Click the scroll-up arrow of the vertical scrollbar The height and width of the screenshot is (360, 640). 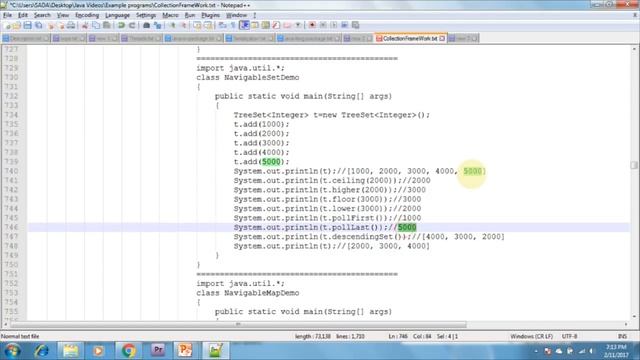634,49
